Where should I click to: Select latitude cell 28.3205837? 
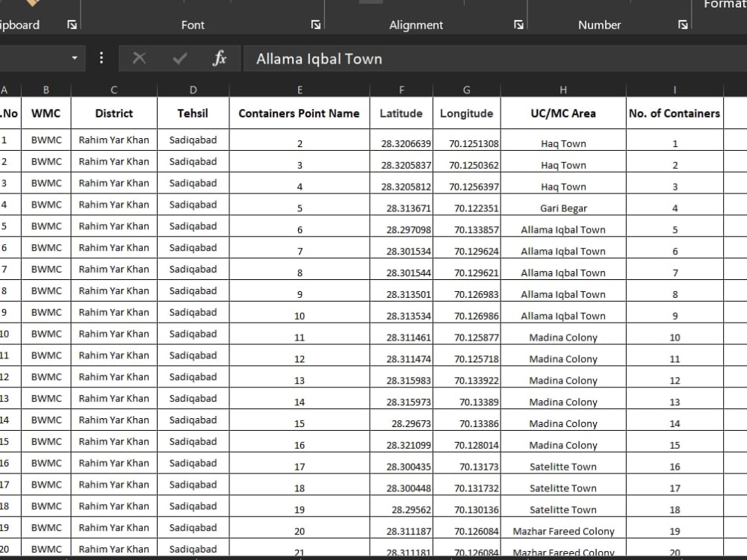click(x=402, y=161)
